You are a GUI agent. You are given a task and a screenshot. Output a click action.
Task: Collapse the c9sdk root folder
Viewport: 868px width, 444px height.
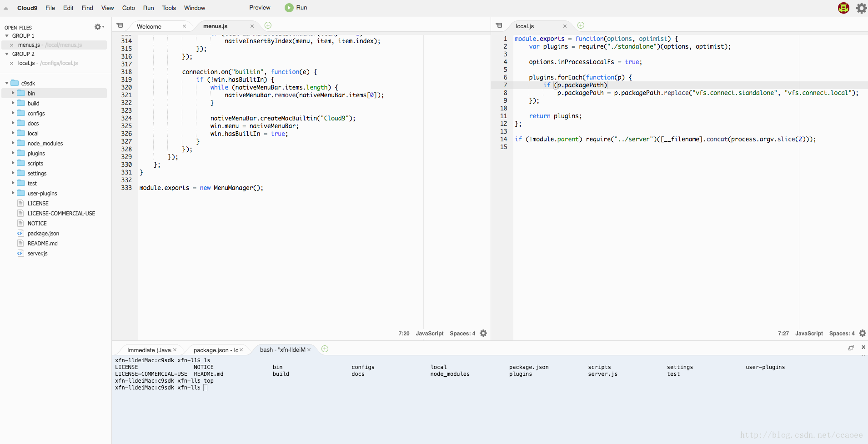(x=7, y=83)
